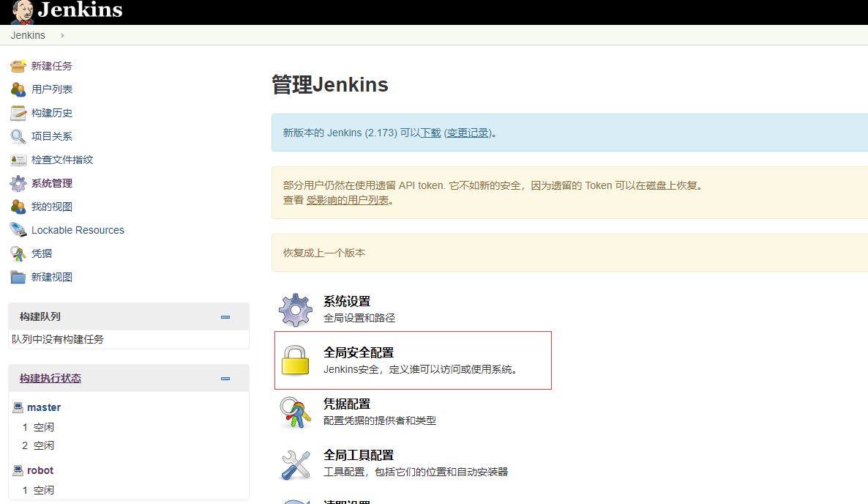This screenshot has height=504, width=868.
Task: Click the 系统设置 large gear icon
Action: (295, 310)
